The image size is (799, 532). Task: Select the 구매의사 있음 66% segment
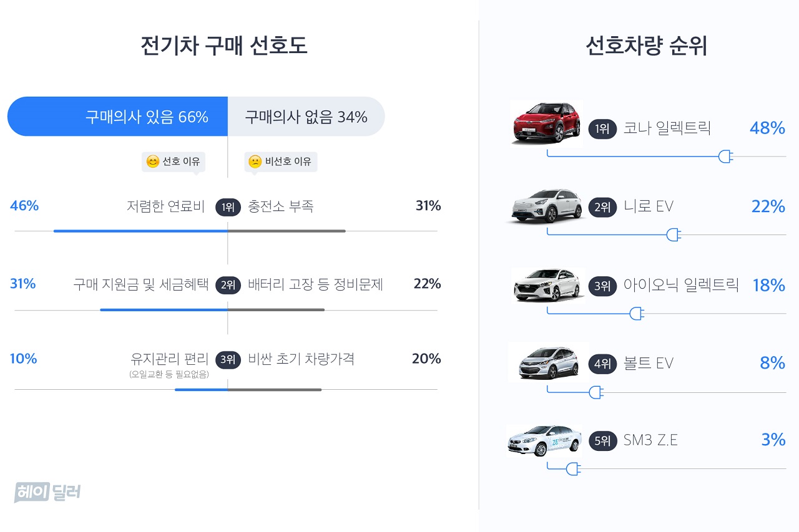click(x=117, y=117)
